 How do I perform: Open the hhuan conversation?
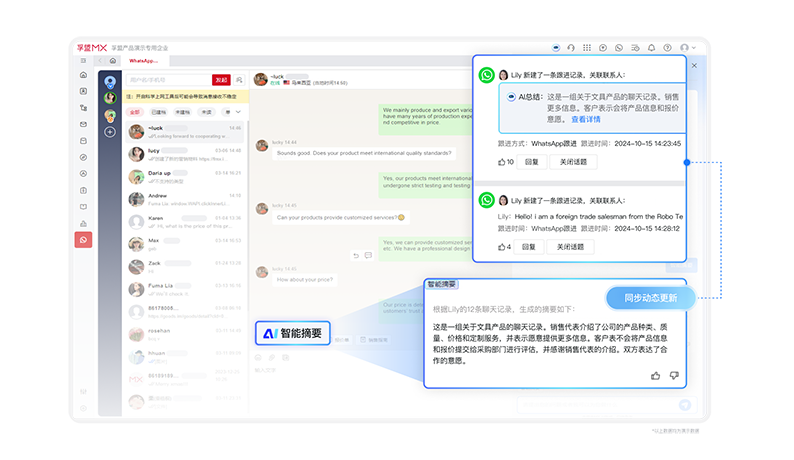coord(185,357)
